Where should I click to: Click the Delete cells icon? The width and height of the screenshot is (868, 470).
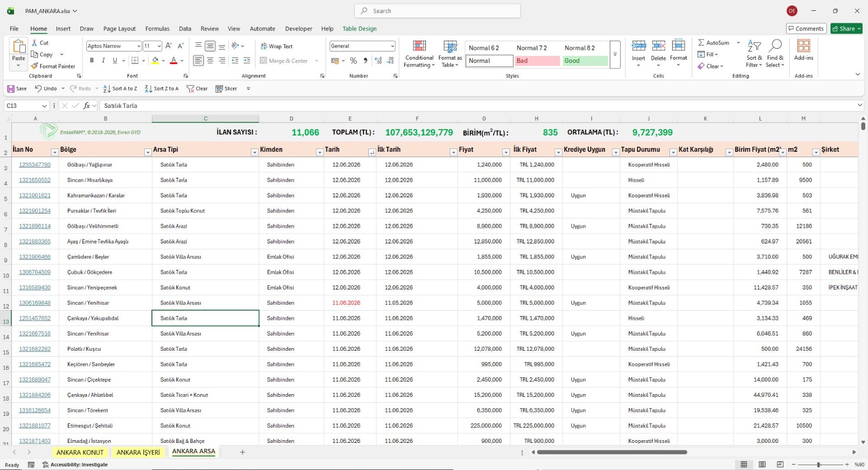(x=659, y=46)
